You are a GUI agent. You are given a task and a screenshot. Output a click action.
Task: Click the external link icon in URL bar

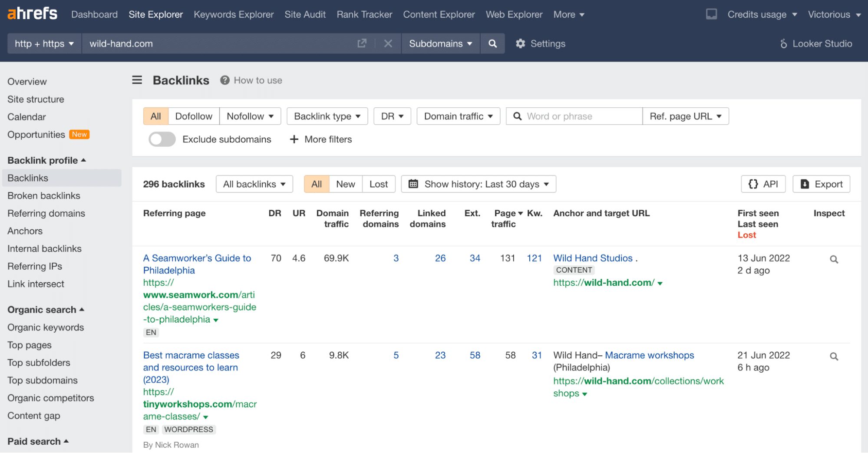(362, 43)
